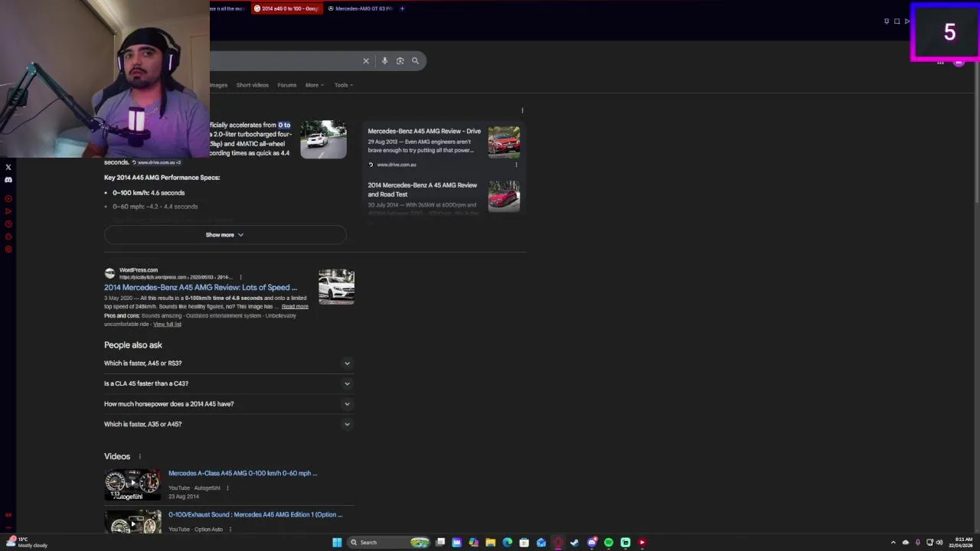Open three-dot menu above the result cards

[x=522, y=110]
